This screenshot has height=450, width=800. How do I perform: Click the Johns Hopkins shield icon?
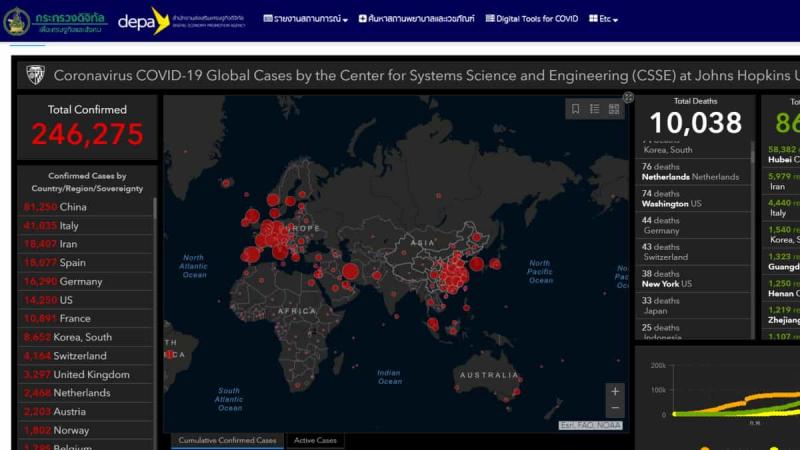[x=35, y=76]
